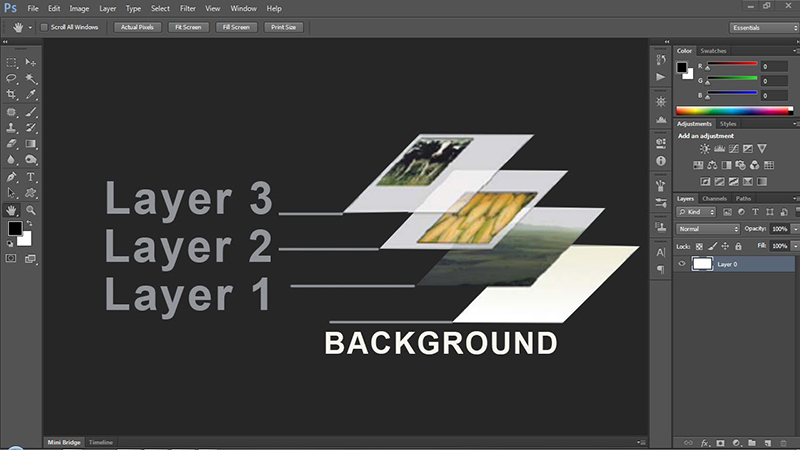Viewport: 800px width, 450px height.
Task: Add Curves adjustment
Action: [734, 148]
